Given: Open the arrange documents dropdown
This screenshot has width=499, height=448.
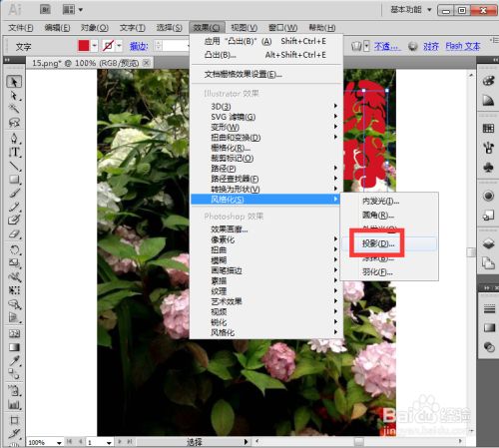Looking at the screenshot, I should (x=72, y=9).
